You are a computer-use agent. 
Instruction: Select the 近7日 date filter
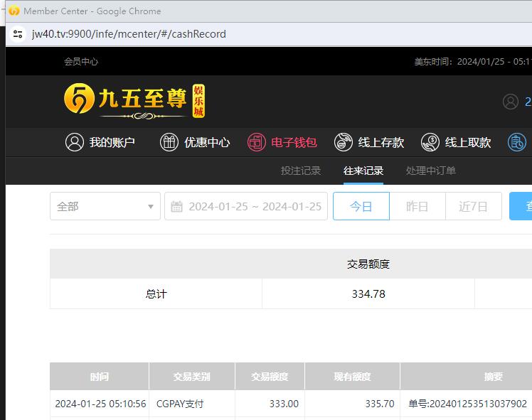coord(473,206)
